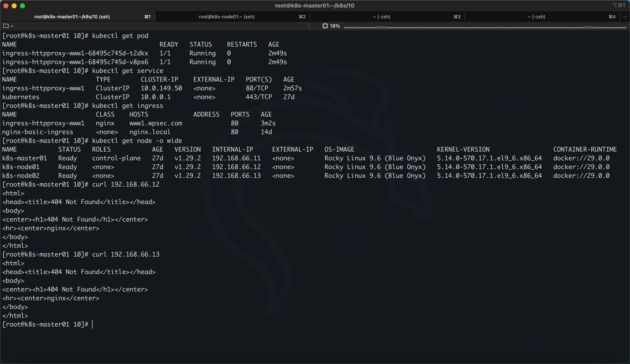Switch to the third tab labeled zsh
Screen dimensions: 630x364
coord(381,17)
